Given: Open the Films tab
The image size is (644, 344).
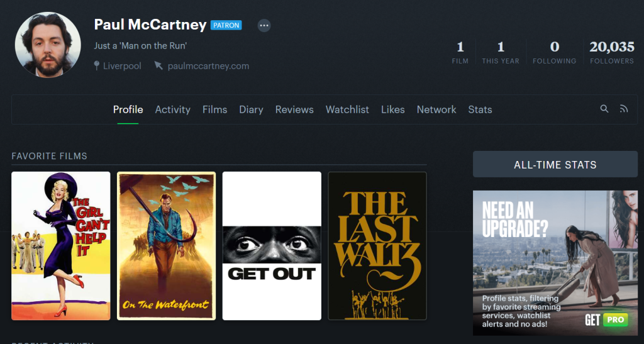Looking at the screenshot, I should pyautogui.click(x=214, y=109).
